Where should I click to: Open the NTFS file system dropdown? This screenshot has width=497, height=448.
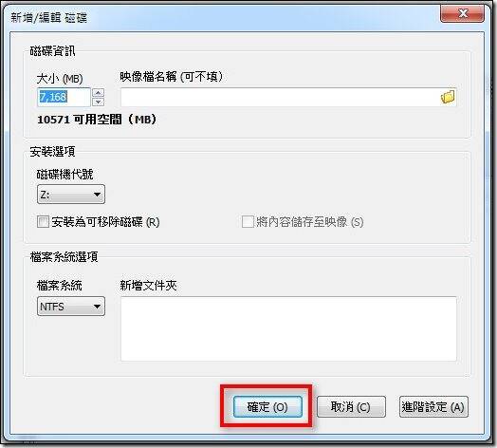[x=71, y=307]
